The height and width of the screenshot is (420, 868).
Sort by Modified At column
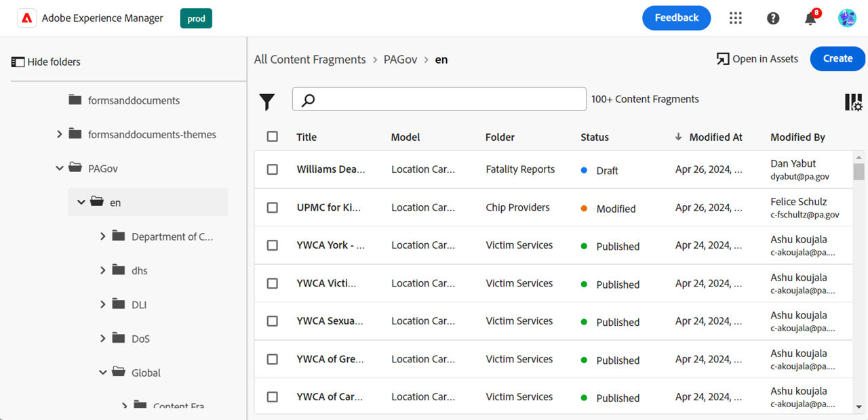click(x=716, y=137)
